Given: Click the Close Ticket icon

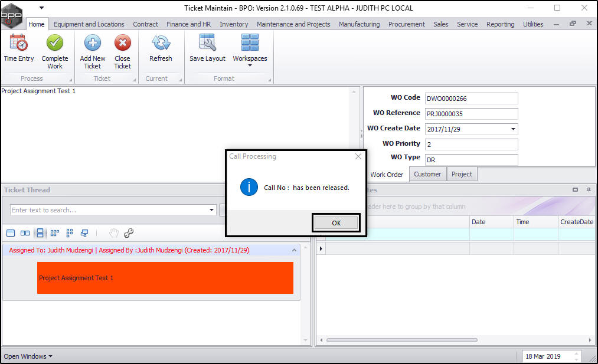Looking at the screenshot, I should point(122,42).
